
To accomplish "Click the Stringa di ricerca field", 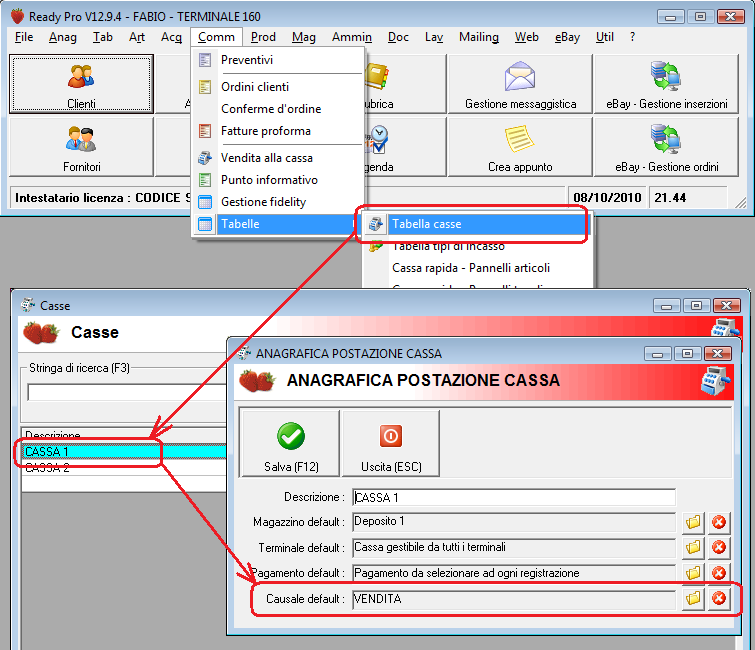I will coord(126,392).
